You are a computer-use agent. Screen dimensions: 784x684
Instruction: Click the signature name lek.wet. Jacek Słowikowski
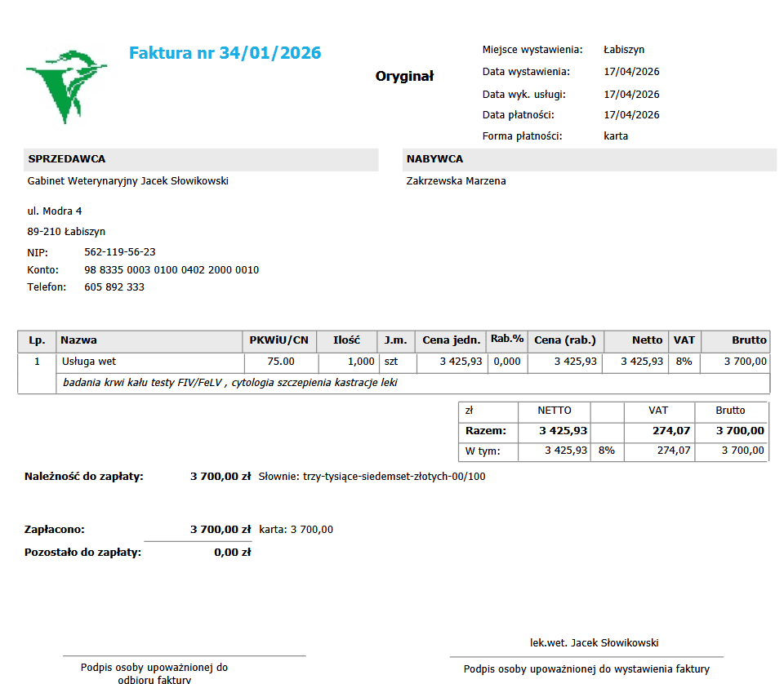tap(595, 643)
